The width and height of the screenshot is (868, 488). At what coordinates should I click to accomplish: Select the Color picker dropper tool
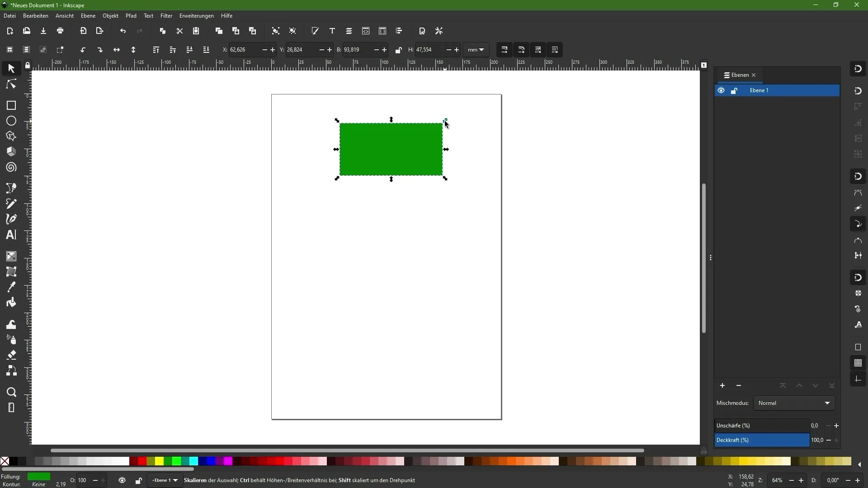(11, 287)
